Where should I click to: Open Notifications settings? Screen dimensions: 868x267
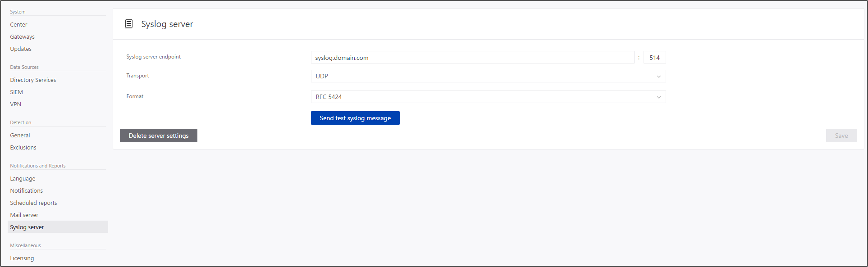[x=27, y=191]
